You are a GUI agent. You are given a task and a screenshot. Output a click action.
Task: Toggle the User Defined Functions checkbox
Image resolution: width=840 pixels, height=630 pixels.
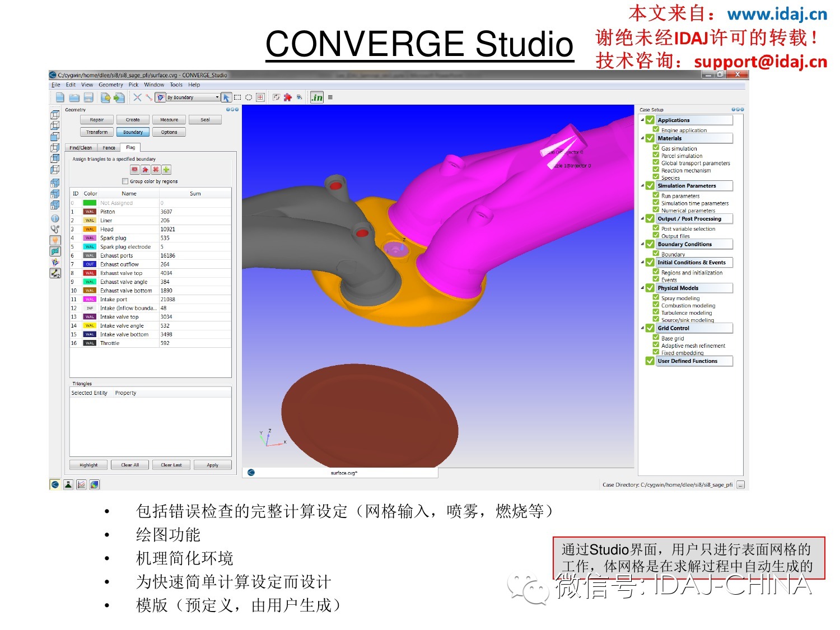point(650,361)
